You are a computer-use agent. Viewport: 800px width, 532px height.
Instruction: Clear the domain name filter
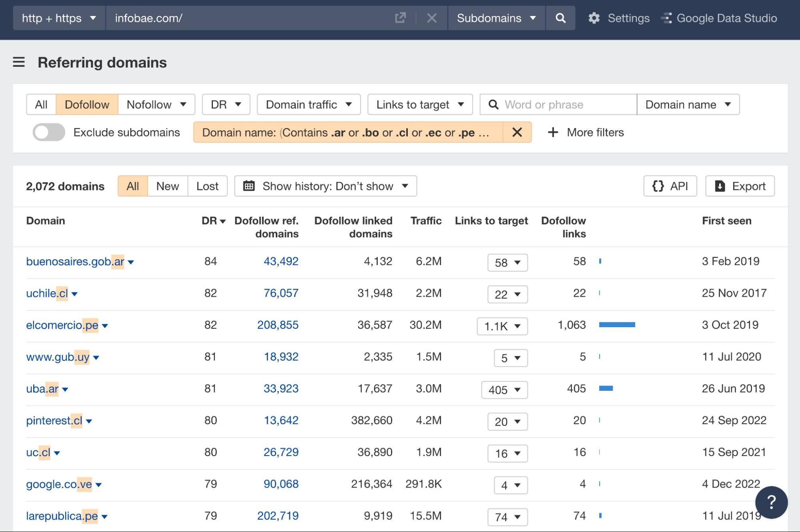pos(515,132)
